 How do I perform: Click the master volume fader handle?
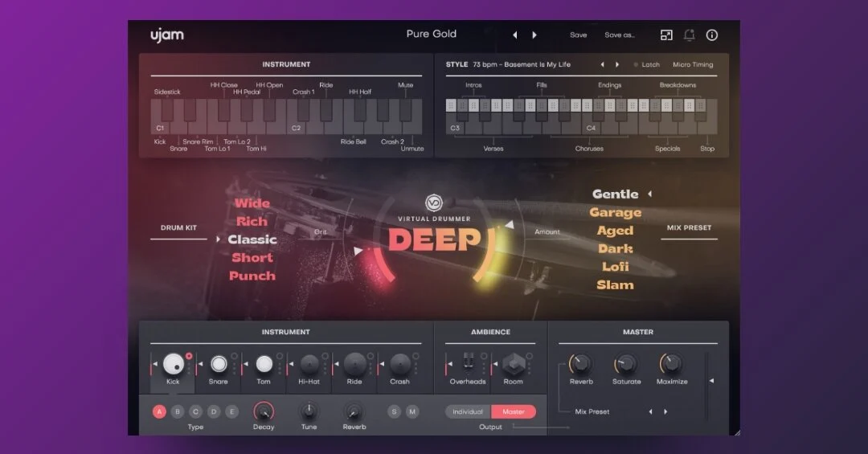[x=711, y=381]
